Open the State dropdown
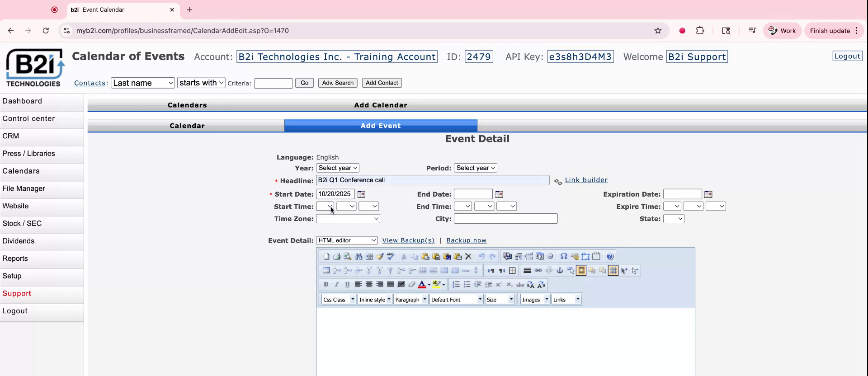The image size is (868, 376). 674,219
